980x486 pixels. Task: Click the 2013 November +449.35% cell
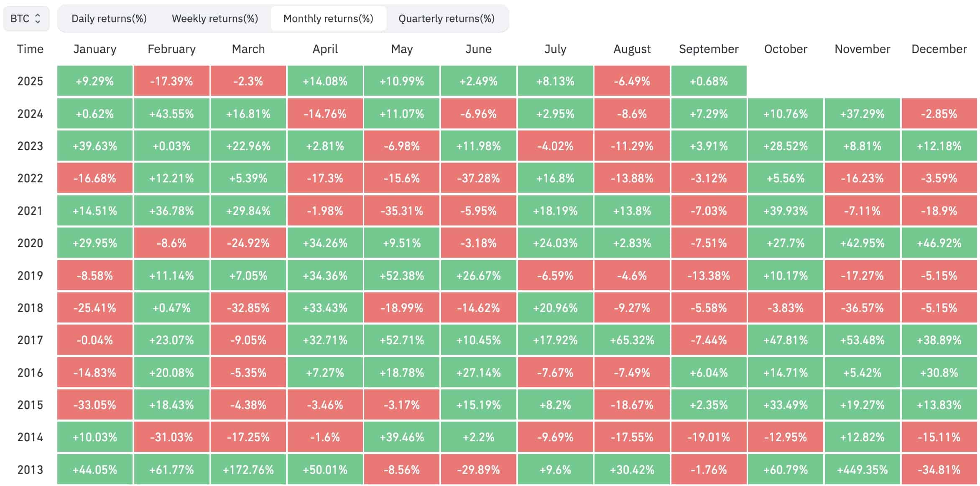pos(862,470)
